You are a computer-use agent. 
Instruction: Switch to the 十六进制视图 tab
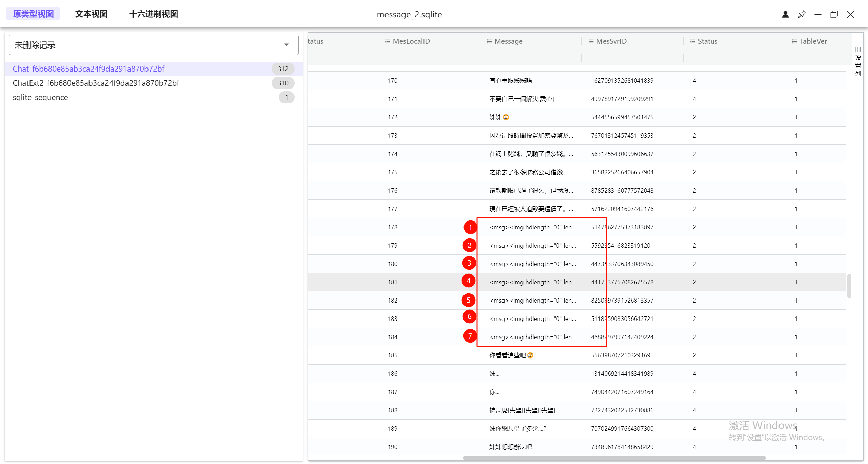[153, 14]
